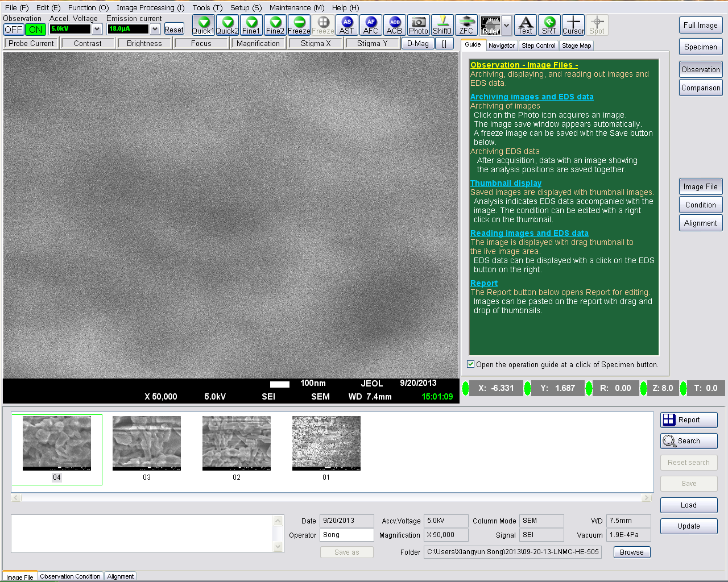Screen dimensions: 728x582
Task: Run AFC auto focus
Action: 371,25
